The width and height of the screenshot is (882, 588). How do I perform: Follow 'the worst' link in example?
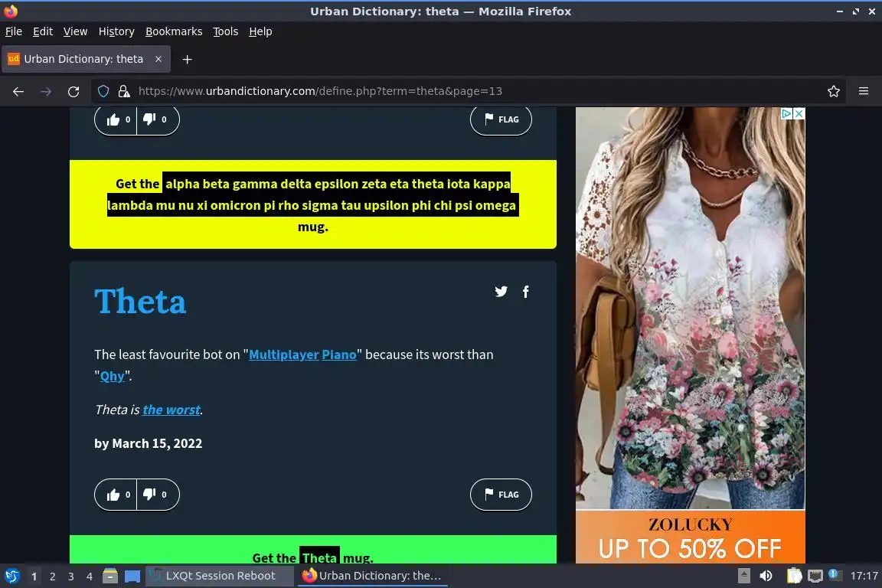[171, 410]
